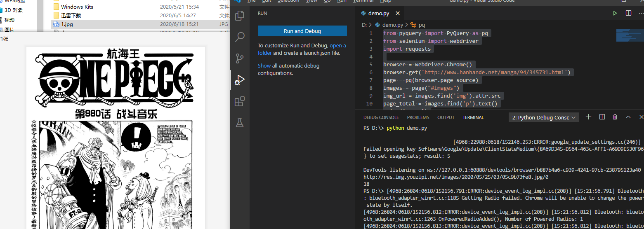Screen dimensions: 644x229
Task: Kill terminal with trash icon
Action: point(615,117)
